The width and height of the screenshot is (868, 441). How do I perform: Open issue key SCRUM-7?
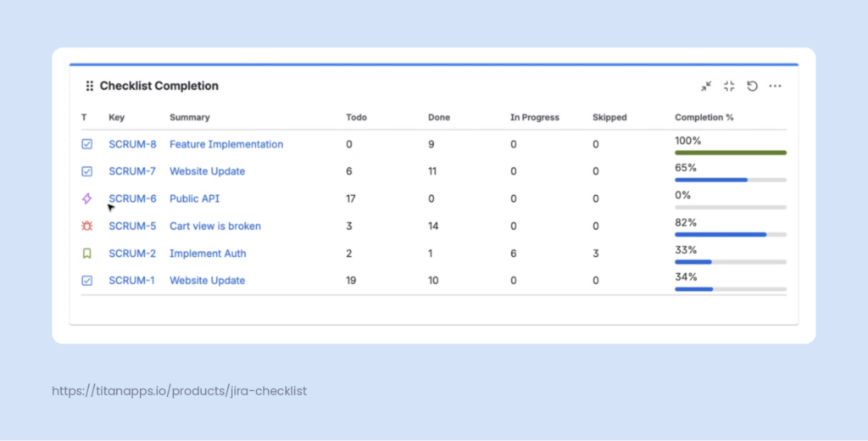point(132,171)
